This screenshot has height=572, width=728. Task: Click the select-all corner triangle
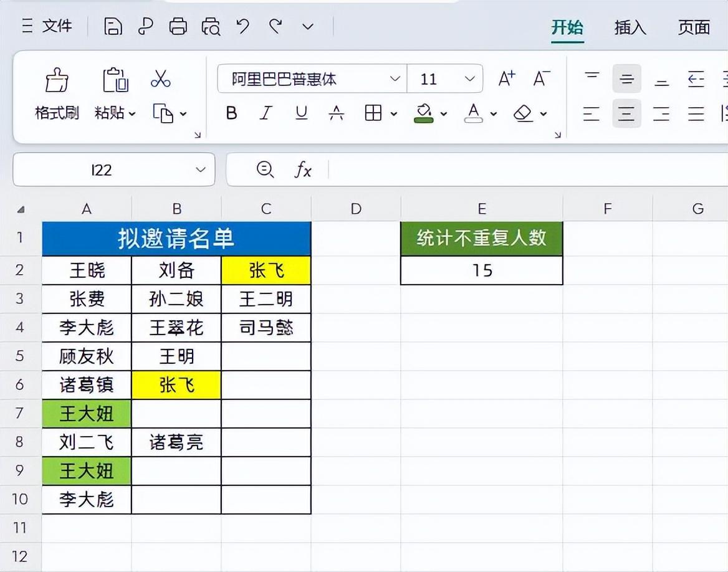tap(21, 209)
